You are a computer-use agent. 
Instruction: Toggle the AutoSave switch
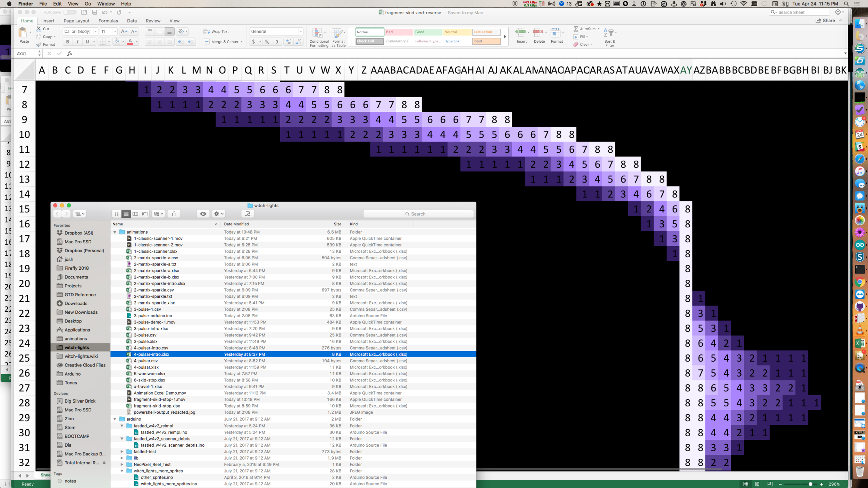(x=69, y=12)
